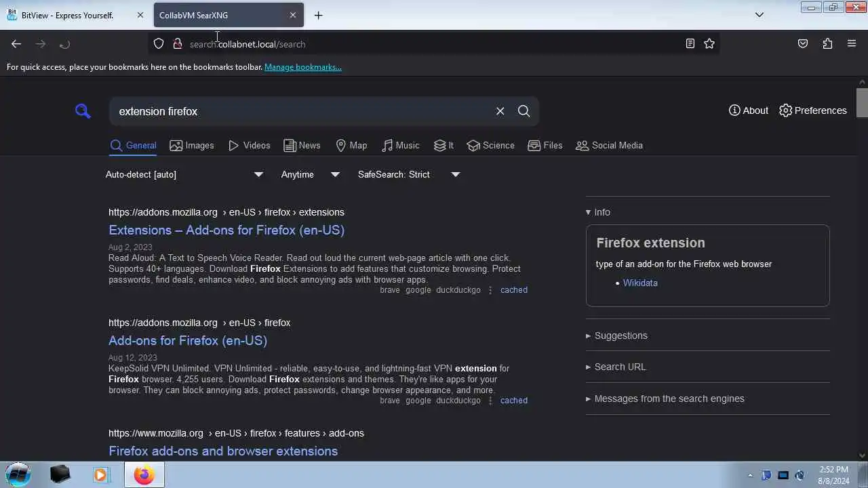Expand Messages from the search engines
The height and width of the screenshot is (488, 868).
tap(665, 399)
